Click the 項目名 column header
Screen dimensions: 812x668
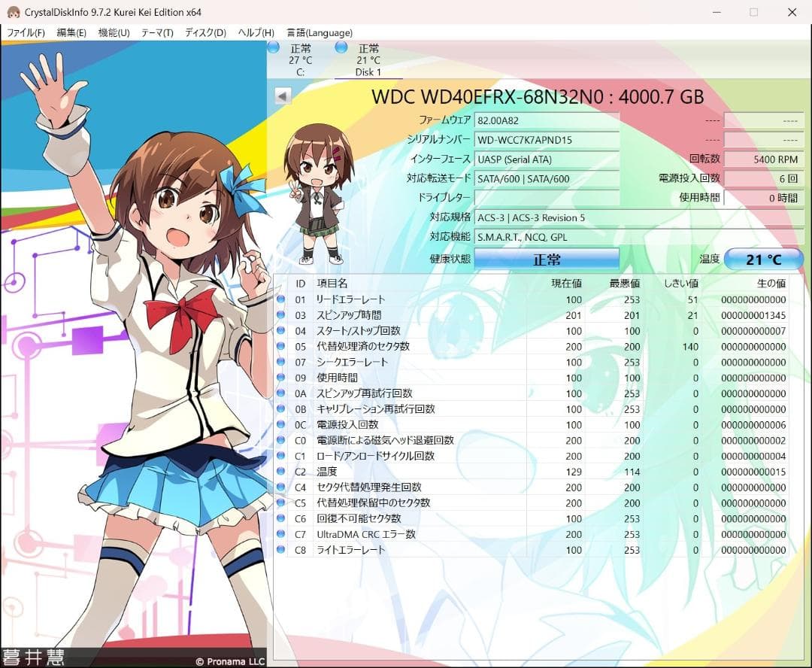click(332, 283)
